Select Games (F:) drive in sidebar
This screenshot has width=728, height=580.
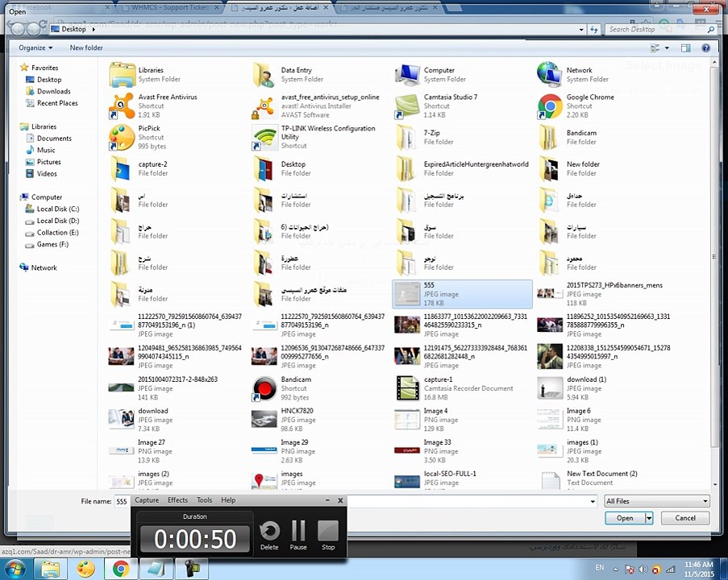coord(52,244)
